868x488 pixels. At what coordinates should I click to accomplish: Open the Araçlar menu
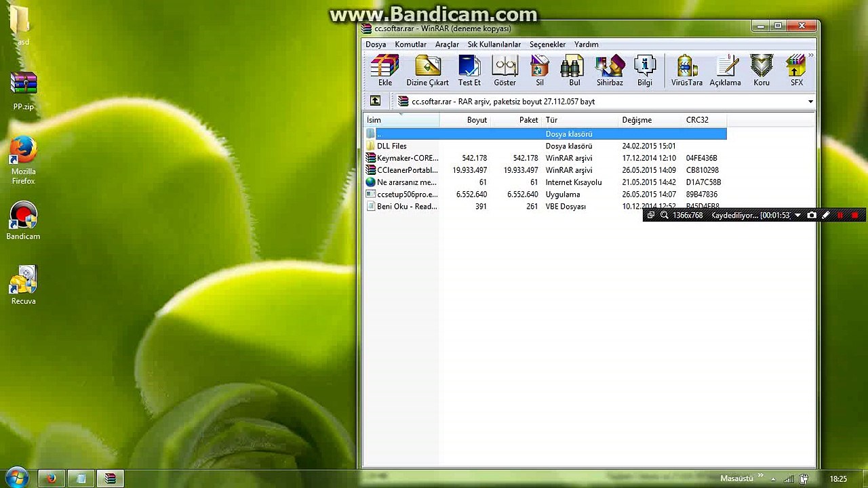pyautogui.click(x=447, y=45)
